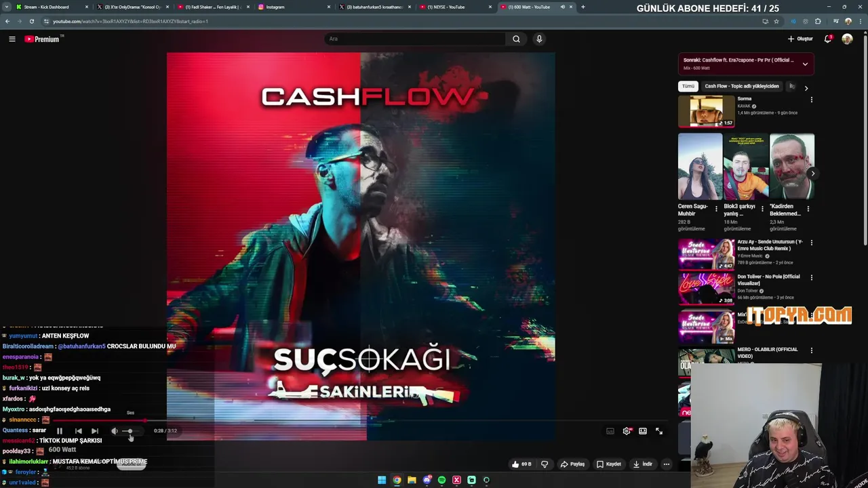Screen dimensions: 868x488
Task: Open Ceren Sagu Muhbir short thumbnail
Action: coord(700,166)
